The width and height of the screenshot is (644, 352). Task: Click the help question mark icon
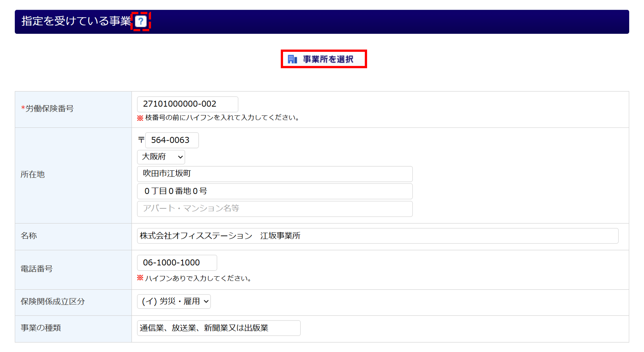point(141,22)
